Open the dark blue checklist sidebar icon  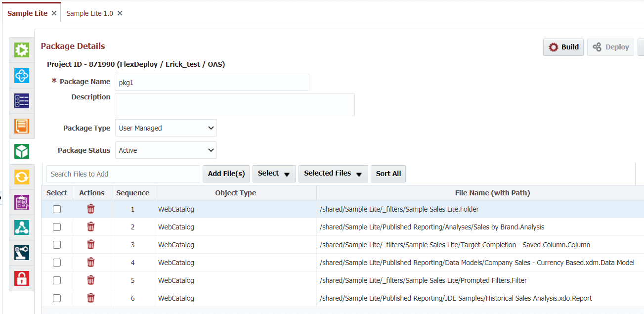(22, 101)
